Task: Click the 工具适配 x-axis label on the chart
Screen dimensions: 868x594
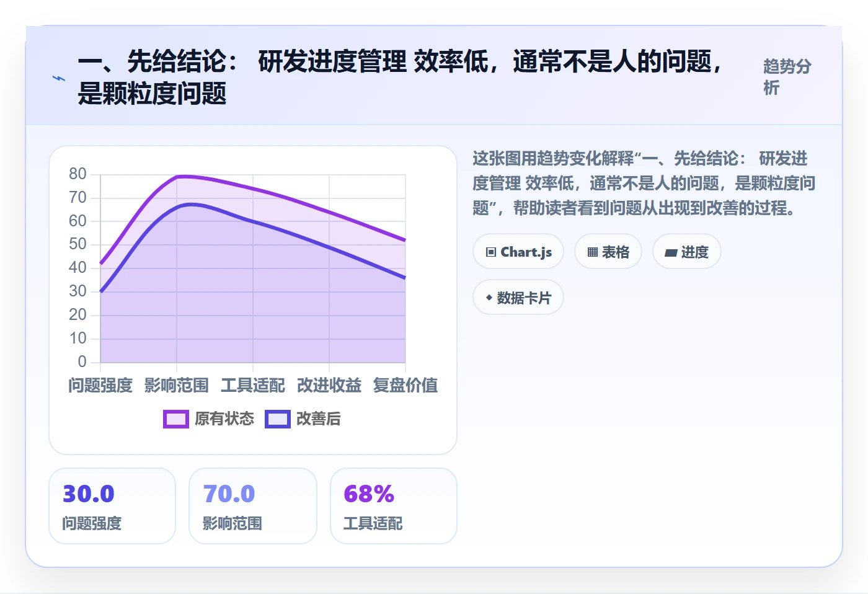Action: 253,386
